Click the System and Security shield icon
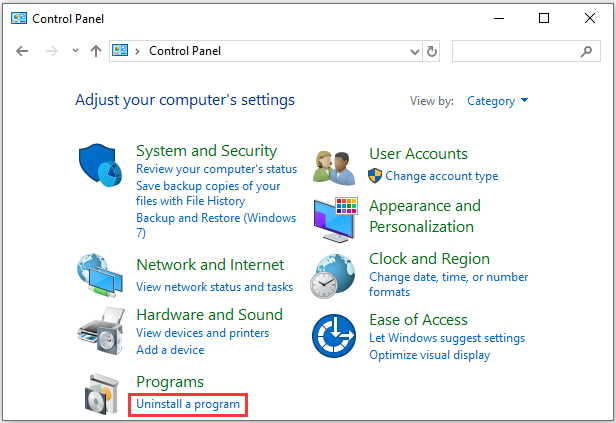This screenshot has width=616, height=423. click(100, 165)
